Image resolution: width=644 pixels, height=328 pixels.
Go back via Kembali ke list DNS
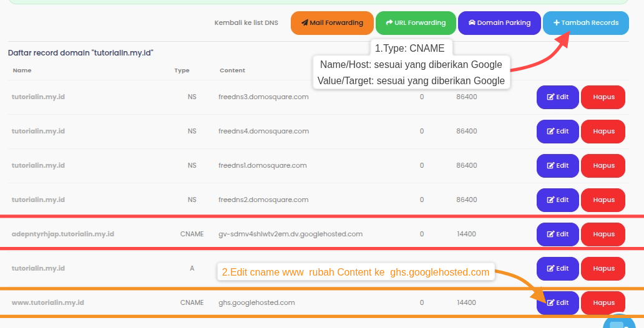246,23
